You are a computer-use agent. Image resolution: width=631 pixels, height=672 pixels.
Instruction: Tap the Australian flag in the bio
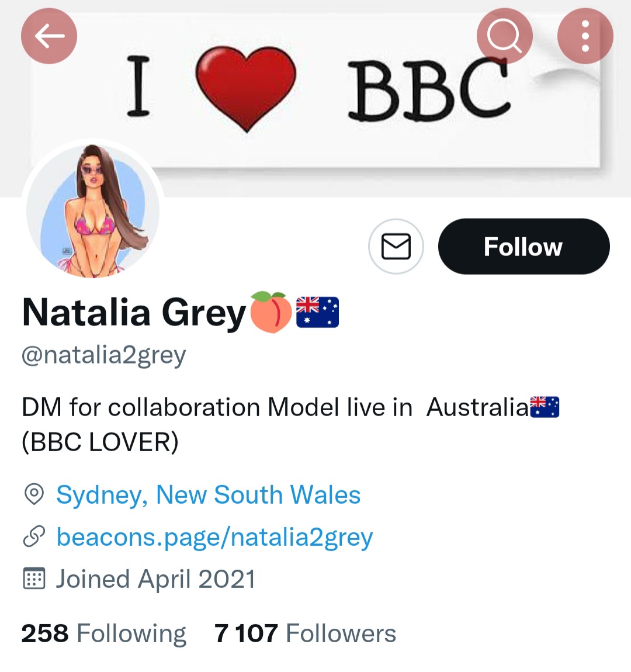pyautogui.click(x=544, y=407)
